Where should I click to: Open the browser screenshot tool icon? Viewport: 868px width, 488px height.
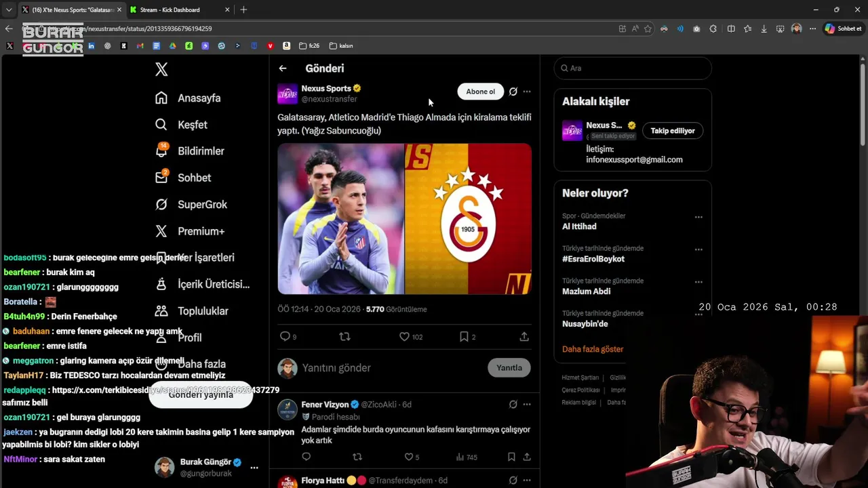[x=781, y=28]
